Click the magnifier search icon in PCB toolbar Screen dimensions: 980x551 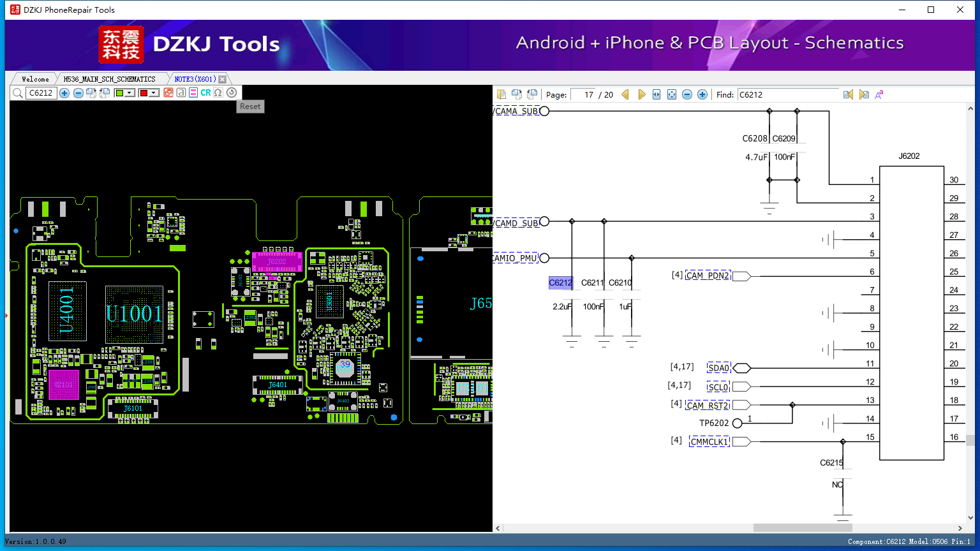(18, 93)
